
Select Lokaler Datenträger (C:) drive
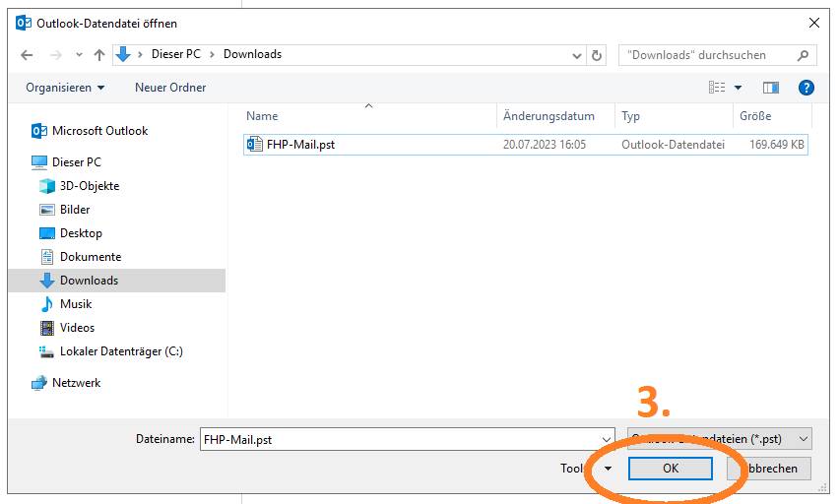[121, 351]
